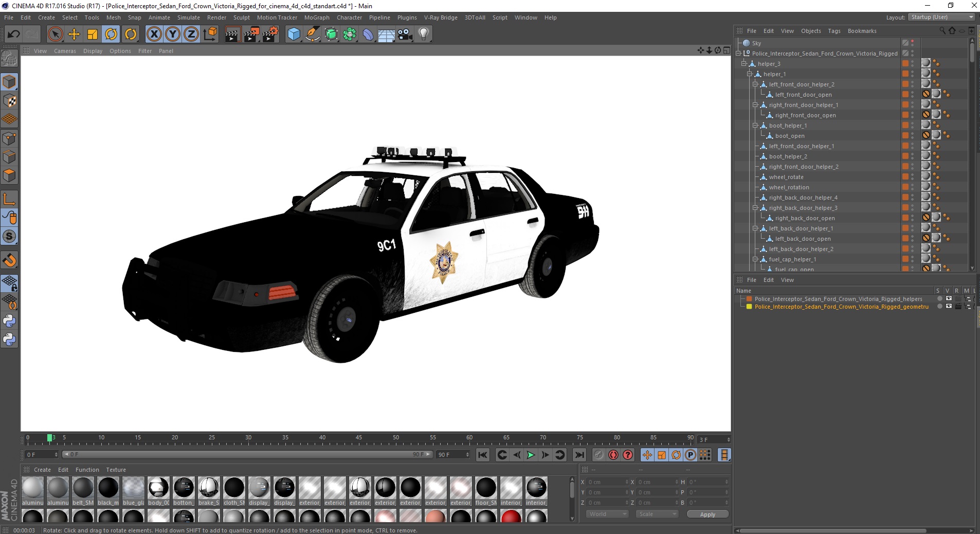Select the Live Selection tool
The width and height of the screenshot is (980, 534).
pos(55,34)
